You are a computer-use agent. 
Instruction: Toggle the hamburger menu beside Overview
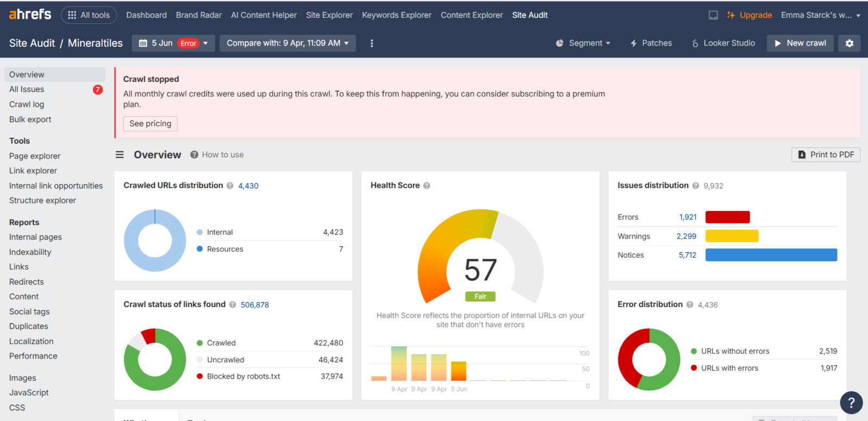[119, 155]
